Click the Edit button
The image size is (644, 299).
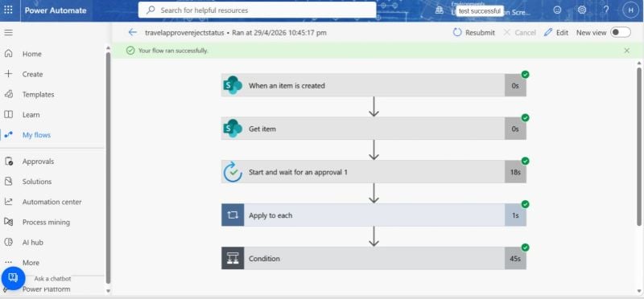pyautogui.click(x=556, y=32)
